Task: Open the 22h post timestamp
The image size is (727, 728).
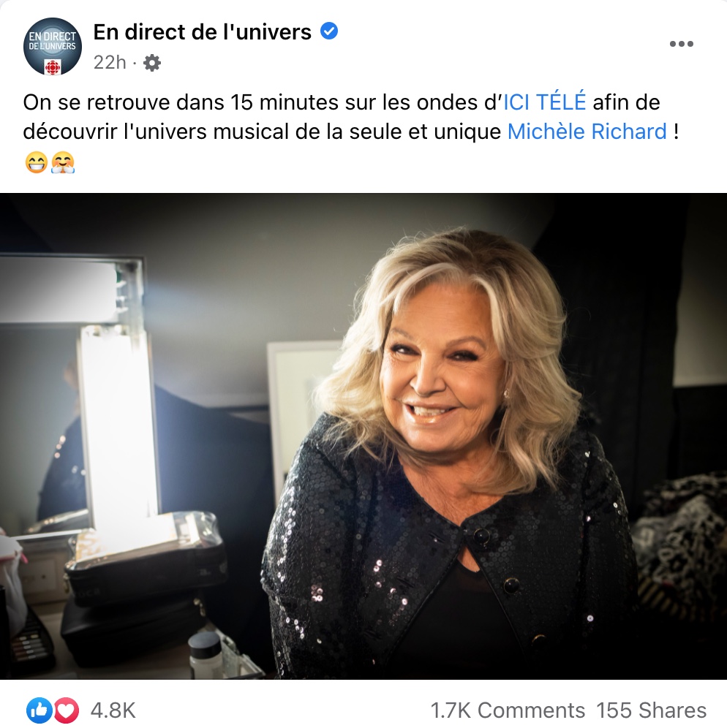Action: [110, 62]
